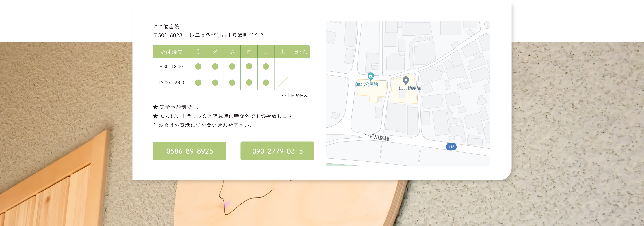This screenshot has width=644, height=226.
Task: Click Monday 9:30-12:00 green dot
Action: [198, 67]
